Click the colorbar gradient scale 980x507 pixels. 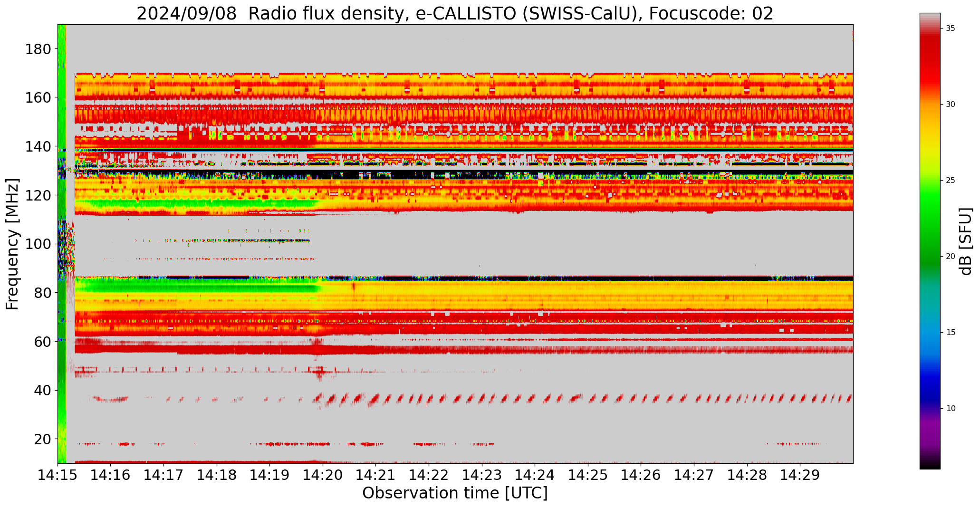[930, 241]
